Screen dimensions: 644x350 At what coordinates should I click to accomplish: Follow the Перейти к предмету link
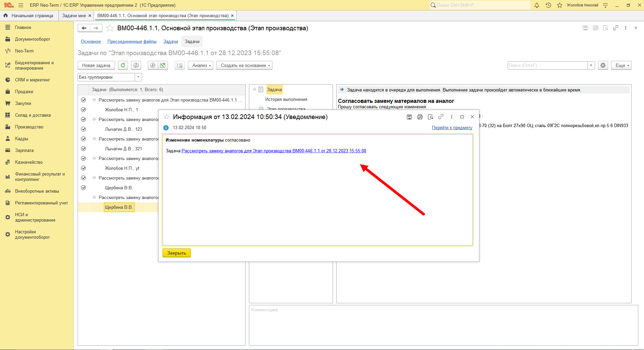(452, 127)
